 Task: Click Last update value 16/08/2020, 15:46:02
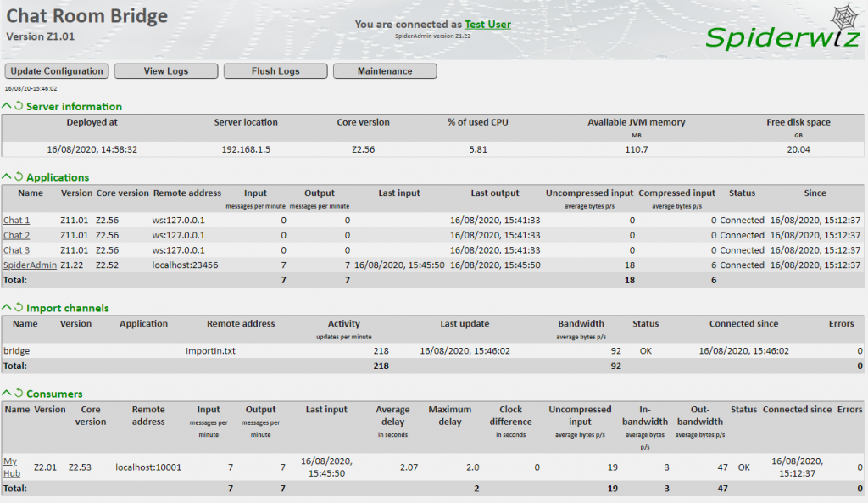coord(465,350)
